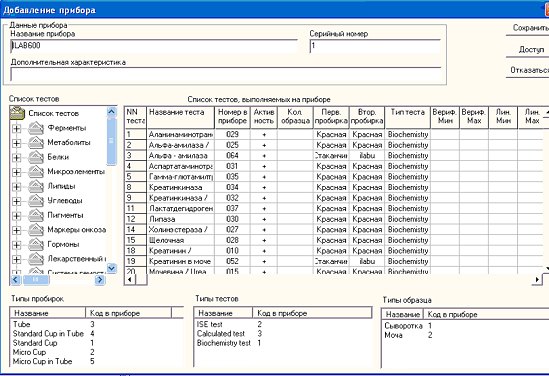This screenshot has width=549, height=376.
Task: Select the Липаза test row
Action: tap(334, 219)
